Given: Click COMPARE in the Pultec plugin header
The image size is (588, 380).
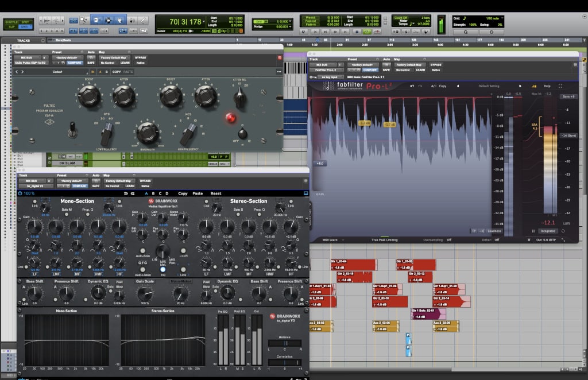Looking at the screenshot, I should 75,63.
